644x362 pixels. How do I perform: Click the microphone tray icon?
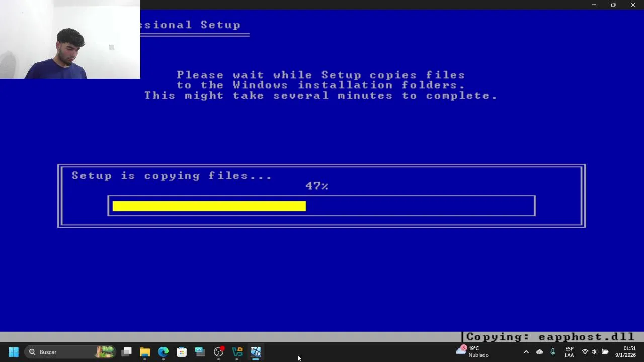click(x=553, y=352)
